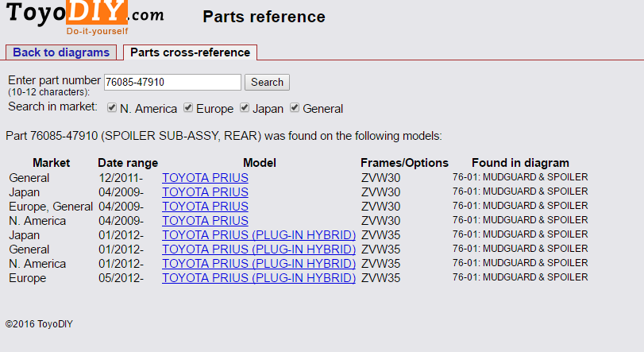Click the 12/2011- date cell
644x352 pixels.
(x=121, y=178)
